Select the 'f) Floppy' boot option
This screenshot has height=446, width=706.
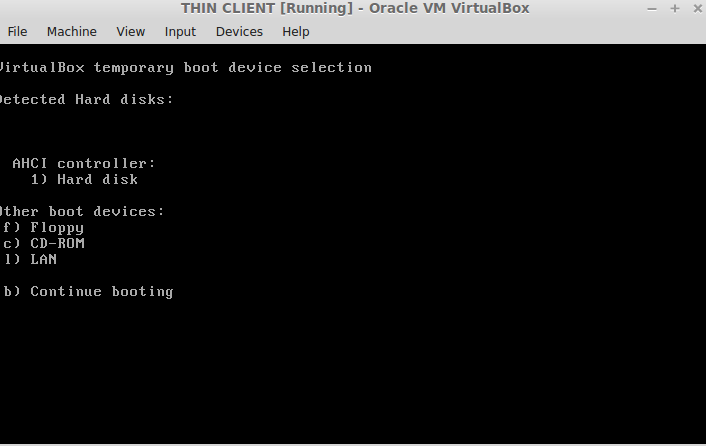[x=43, y=228]
